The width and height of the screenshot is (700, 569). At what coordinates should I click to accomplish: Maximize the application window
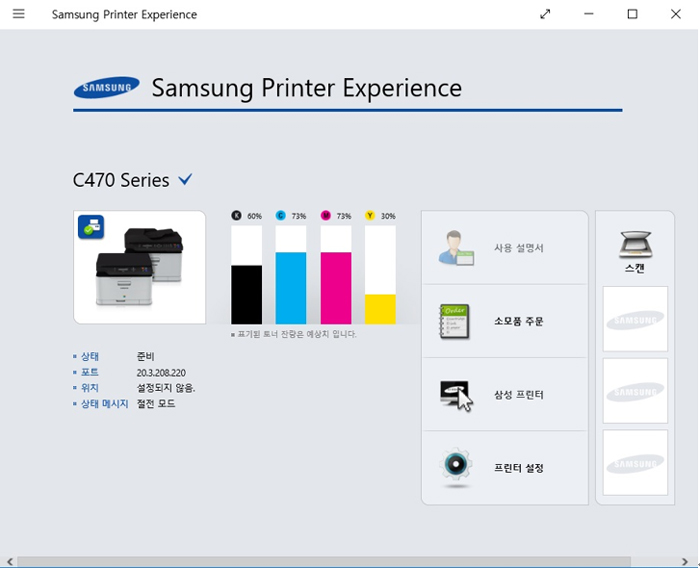pyautogui.click(x=632, y=14)
